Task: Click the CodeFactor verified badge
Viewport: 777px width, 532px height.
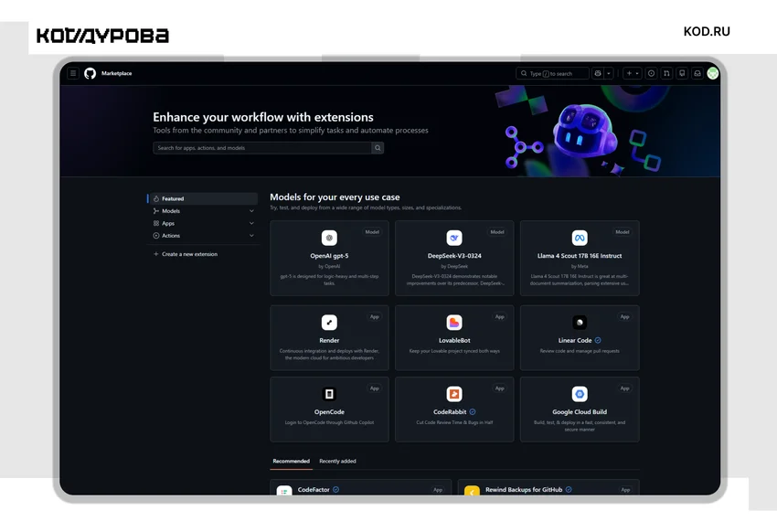Action: coord(336,489)
